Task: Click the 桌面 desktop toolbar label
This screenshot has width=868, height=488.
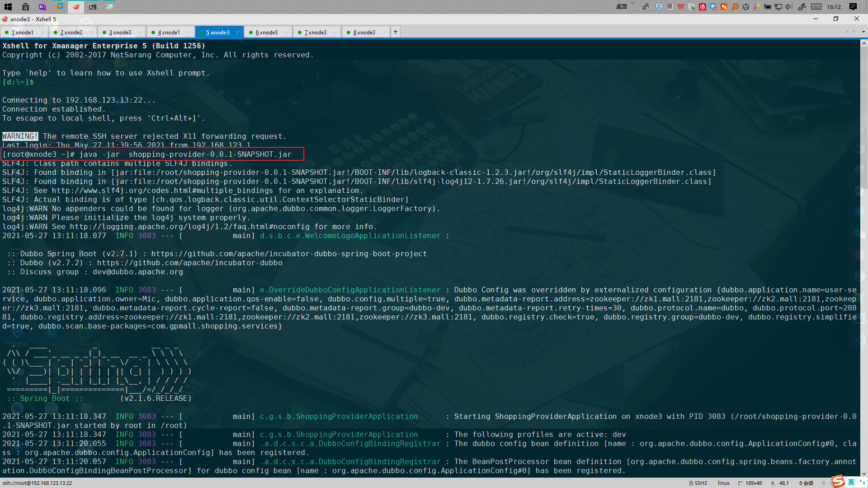Action: [622, 7]
